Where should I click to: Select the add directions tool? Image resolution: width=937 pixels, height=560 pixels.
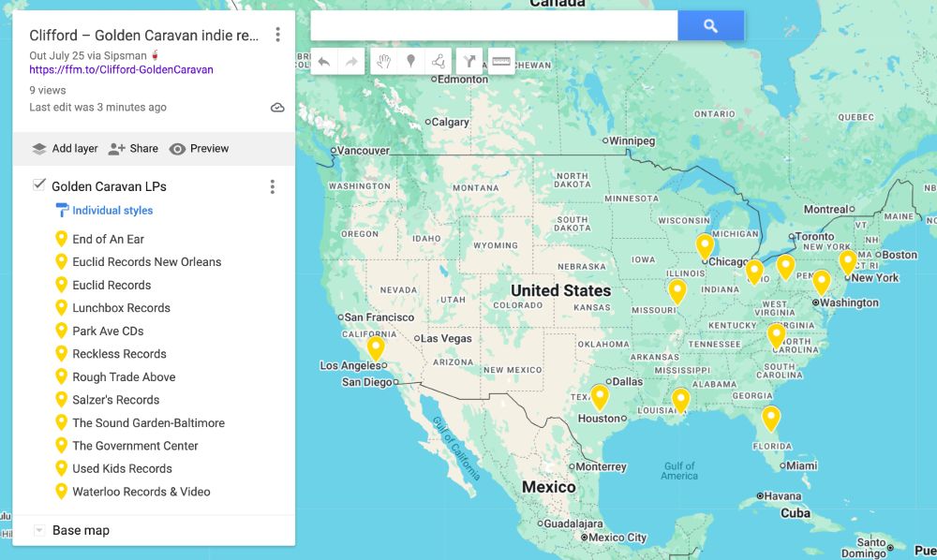click(x=469, y=62)
